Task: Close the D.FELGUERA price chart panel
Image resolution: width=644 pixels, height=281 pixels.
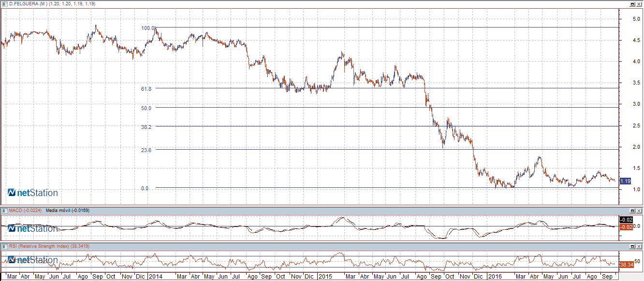Action: pyautogui.click(x=639, y=4)
